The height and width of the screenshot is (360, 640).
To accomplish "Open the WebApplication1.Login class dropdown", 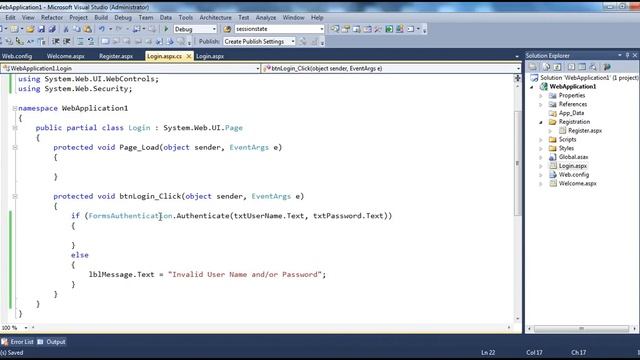I will coord(257,69).
